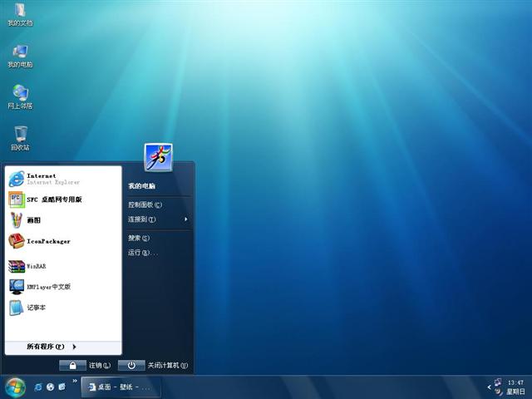532x399 pixels.
Task: Click the globe icon in quick launch
Action: click(x=50, y=387)
